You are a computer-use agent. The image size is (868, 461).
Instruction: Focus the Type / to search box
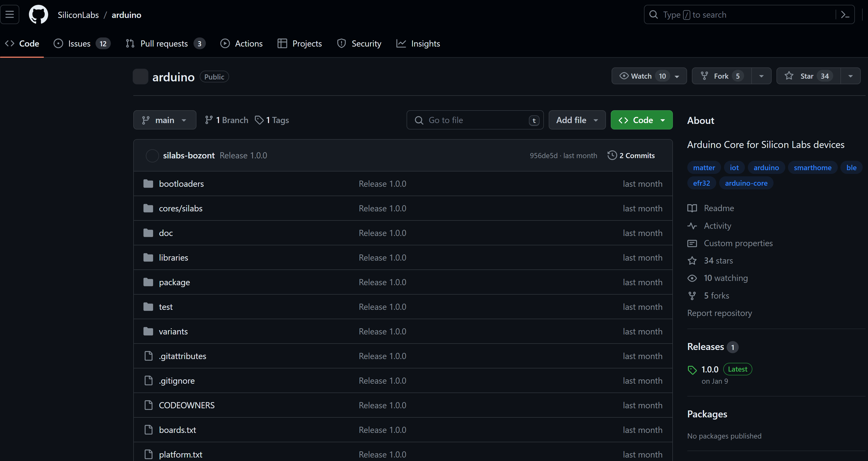click(x=749, y=14)
